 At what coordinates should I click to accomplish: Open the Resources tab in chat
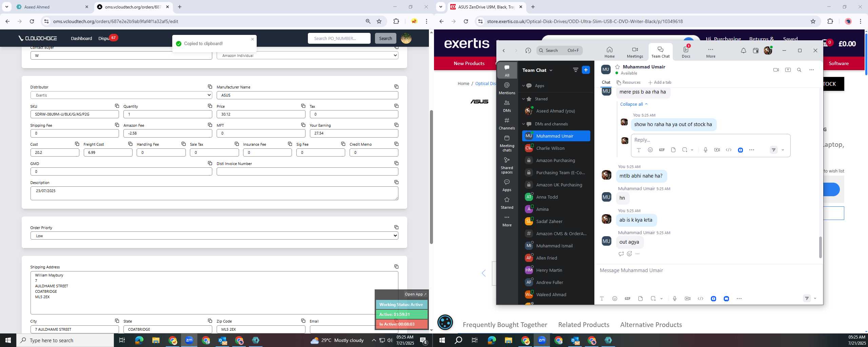click(628, 82)
